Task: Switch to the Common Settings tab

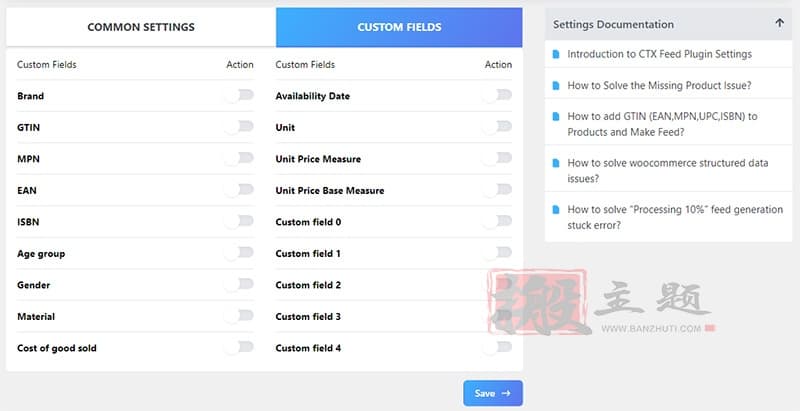Action: pyautogui.click(x=141, y=27)
